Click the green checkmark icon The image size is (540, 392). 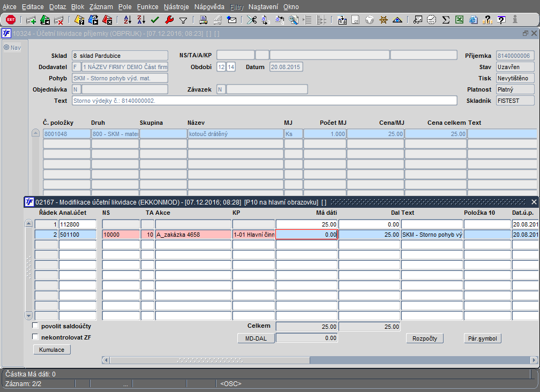pos(155,20)
